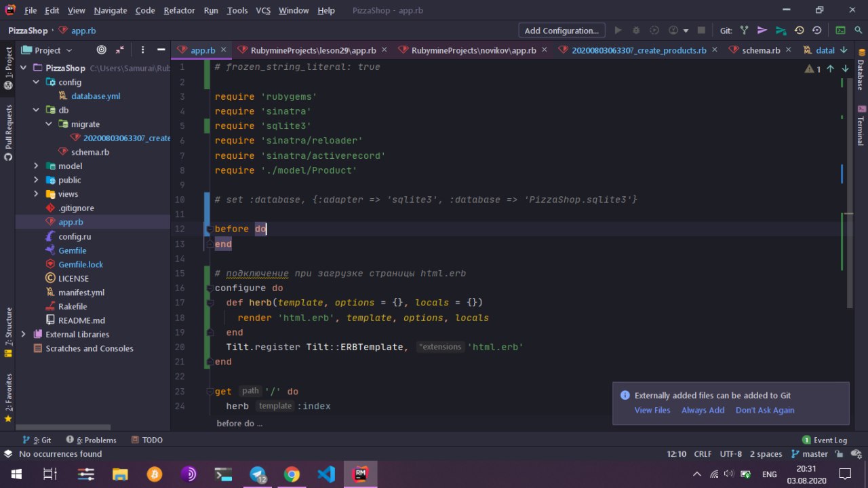Collapse the db folder

(x=37, y=110)
